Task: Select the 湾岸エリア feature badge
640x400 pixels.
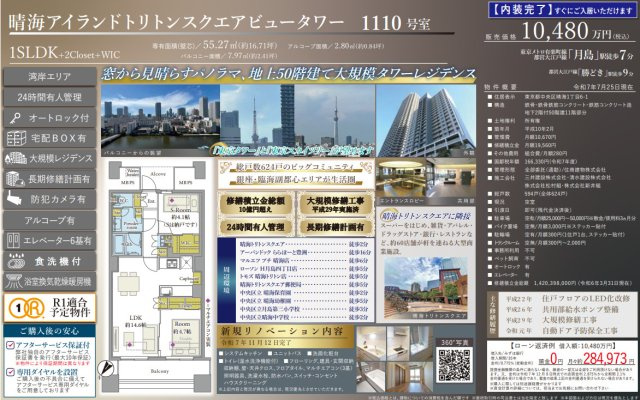Action: [x=49, y=77]
